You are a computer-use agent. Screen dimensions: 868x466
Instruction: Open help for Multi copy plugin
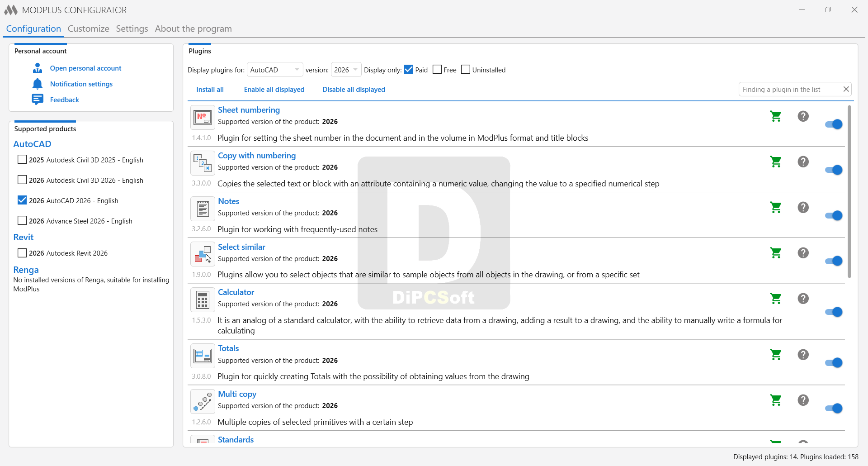(x=803, y=400)
